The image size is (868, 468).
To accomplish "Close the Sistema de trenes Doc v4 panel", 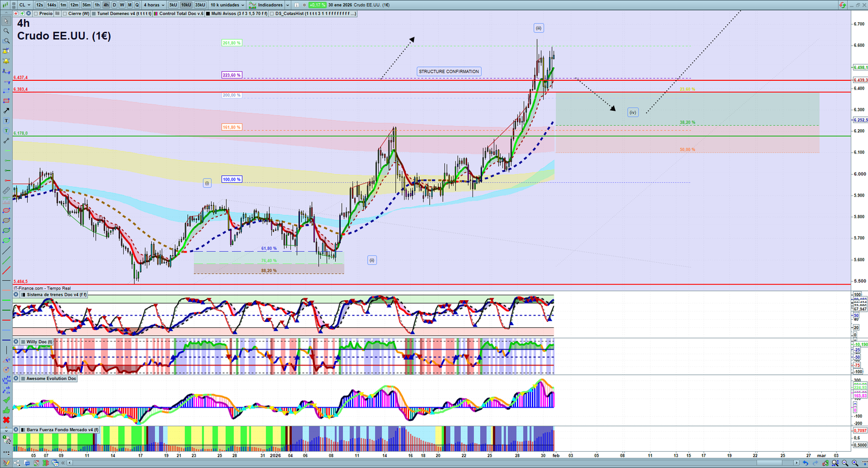I will tap(16, 295).
